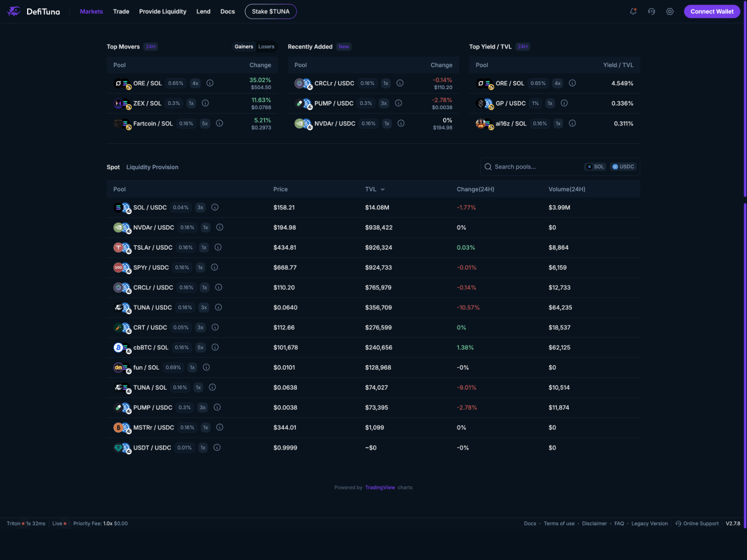
Task: Click info icon for ai16z / SOL
Action: click(x=572, y=123)
